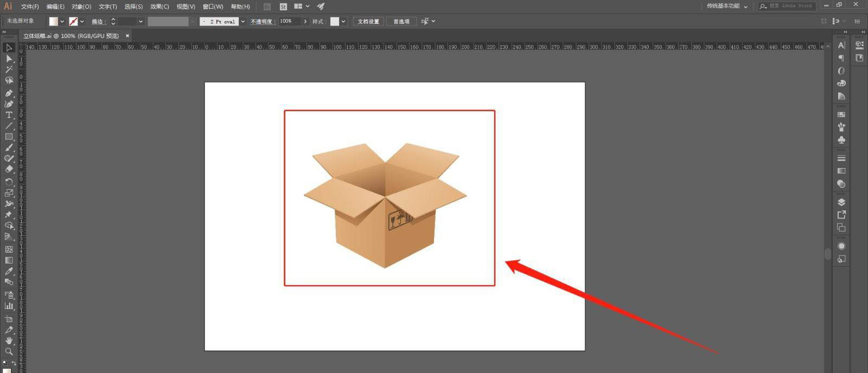Select the Line Segment tool
Image resolution: width=868 pixels, height=373 pixels.
[9, 126]
